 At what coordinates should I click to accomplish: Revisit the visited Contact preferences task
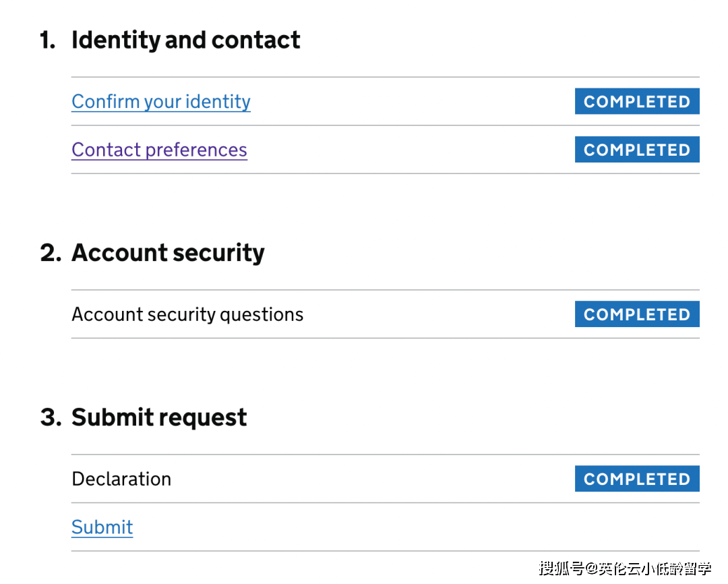click(159, 150)
